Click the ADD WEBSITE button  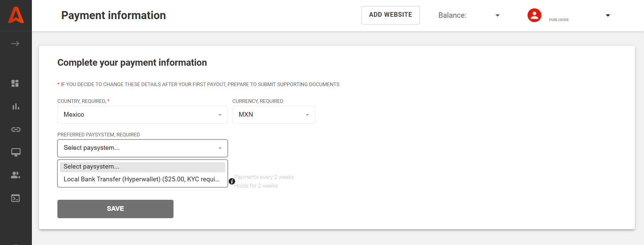pyautogui.click(x=390, y=15)
